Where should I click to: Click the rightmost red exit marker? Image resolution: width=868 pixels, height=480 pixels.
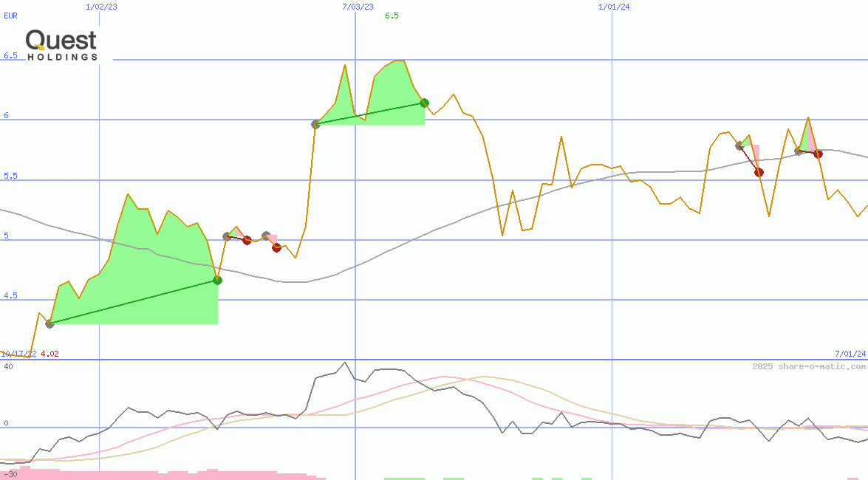pyautogui.click(x=818, y=154)
